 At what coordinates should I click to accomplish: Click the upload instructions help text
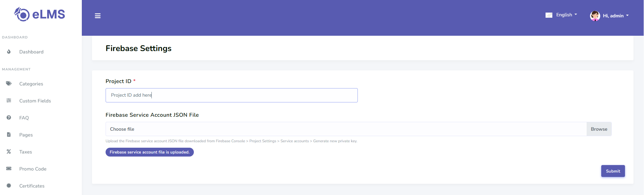click(231, 141)
